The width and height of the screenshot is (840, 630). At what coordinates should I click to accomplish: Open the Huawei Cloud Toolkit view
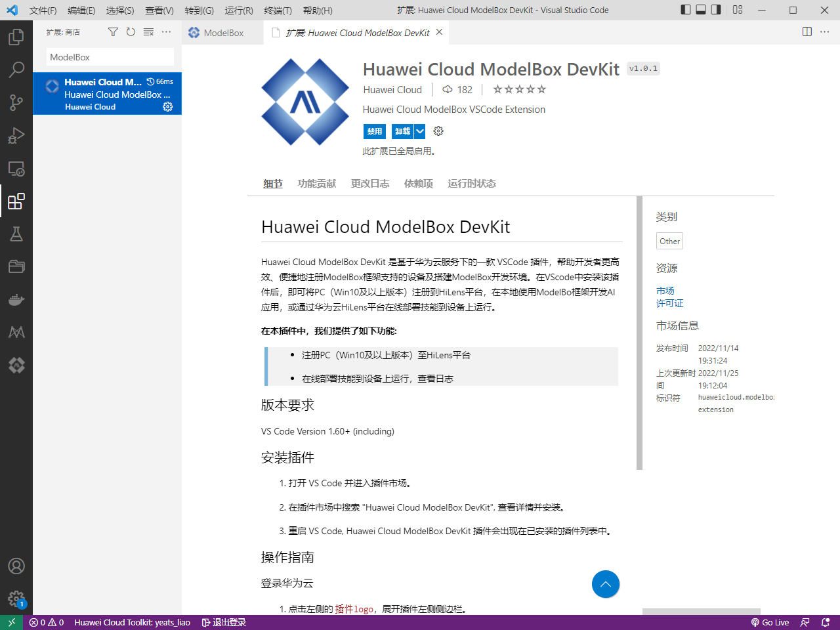16,332
